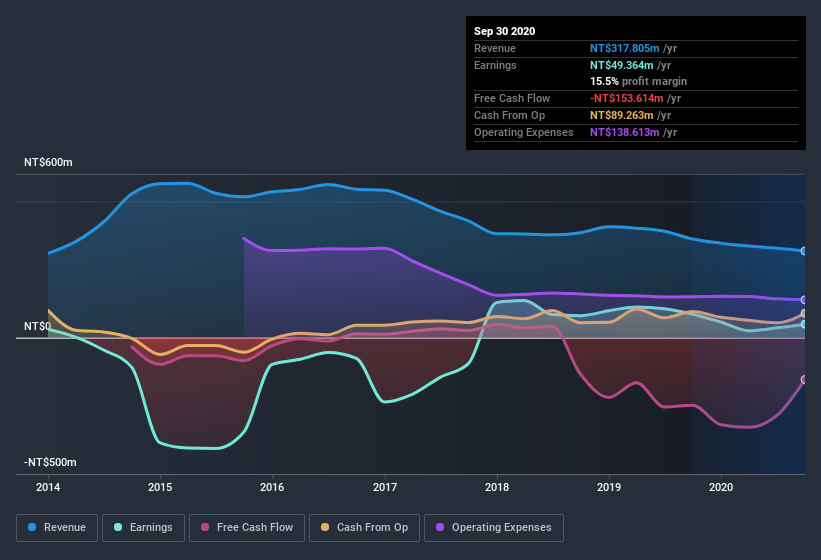Click the Sep 30 2020 tooltip date

pyautogui.click(x=504, y=31)
